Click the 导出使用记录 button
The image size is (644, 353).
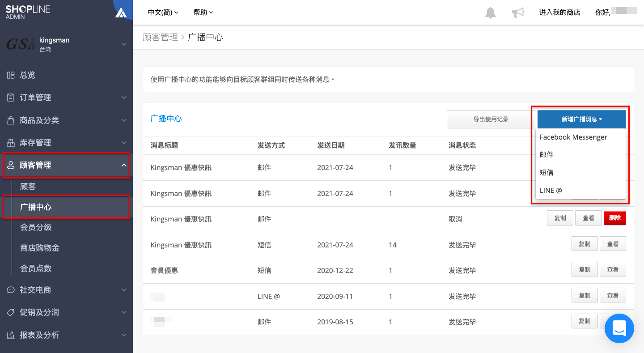(x=491, y=119)
